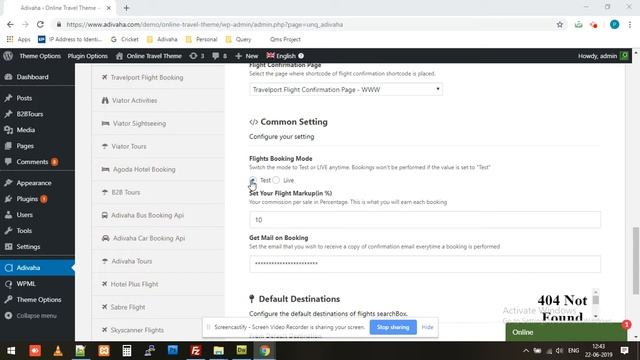This screenshot has width=640, height=360.
Task: Click the browser back arrow
Action: pos(10,24)
